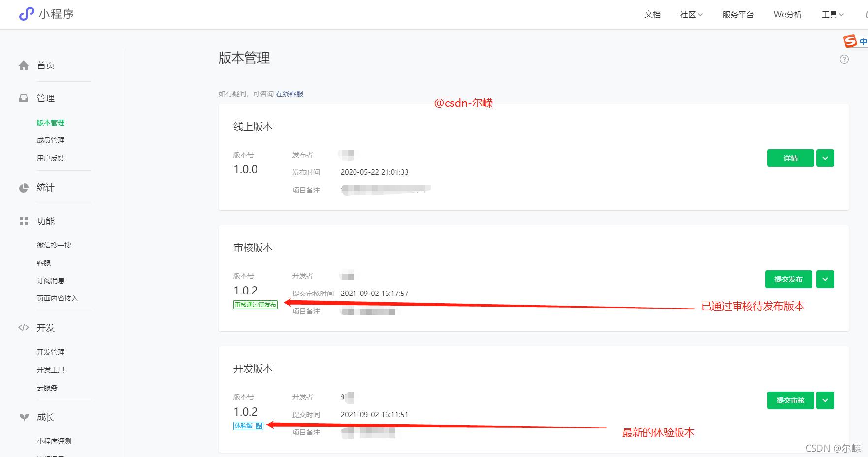Viewport: 868px width, 457px height.
Task: Select 版本管理 in the sidebar
Action: (51, 123)
